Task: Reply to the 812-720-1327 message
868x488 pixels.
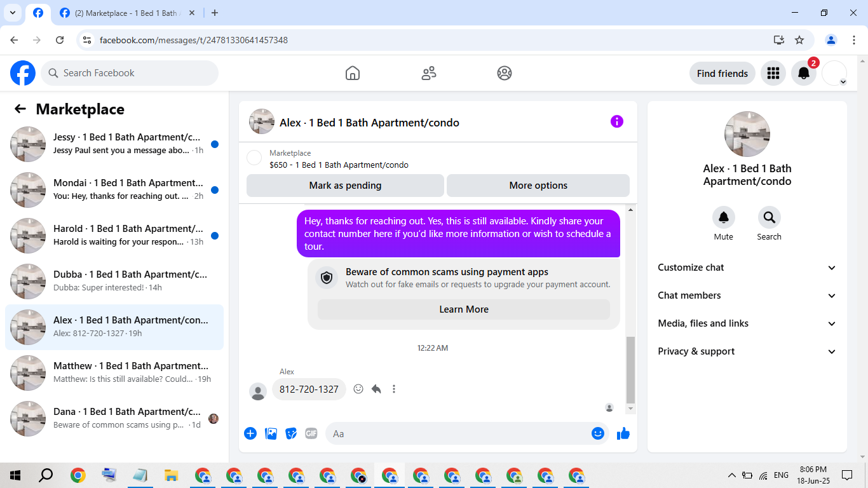Action: point(376,389)
